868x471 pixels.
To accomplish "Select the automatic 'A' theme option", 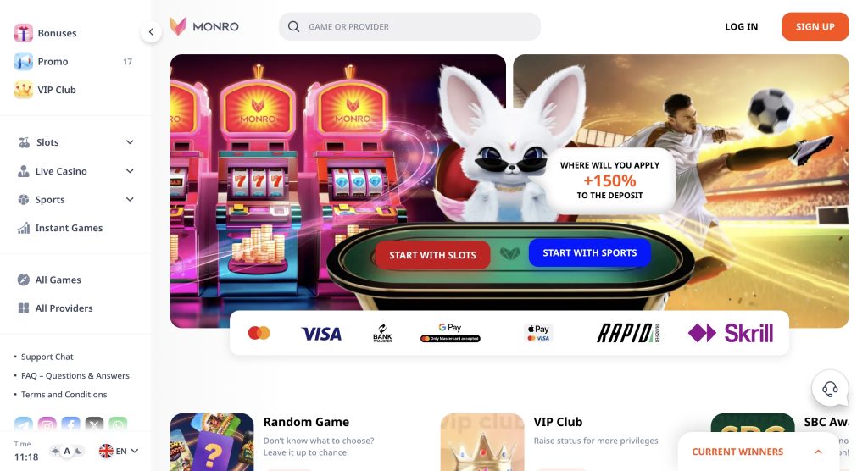I will (x=67, y=451).
